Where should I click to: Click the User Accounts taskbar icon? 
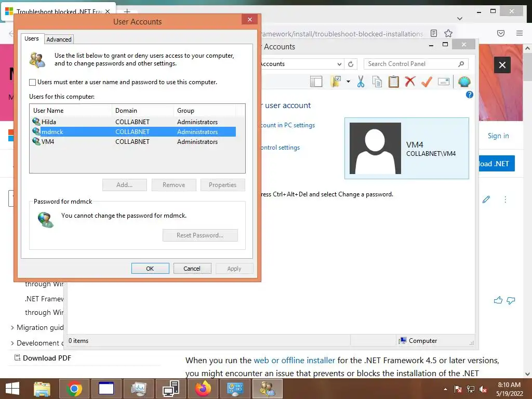[268, 389]
